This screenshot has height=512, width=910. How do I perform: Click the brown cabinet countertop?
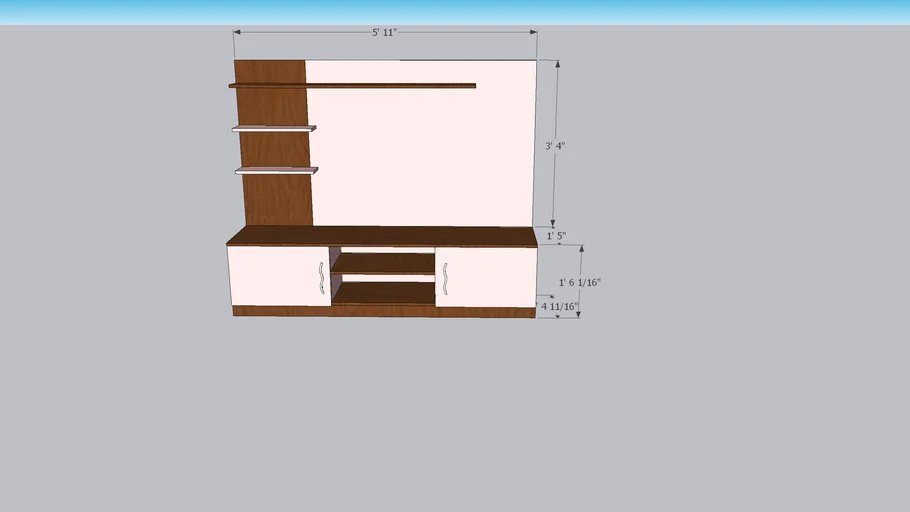[x=382, y=236]
